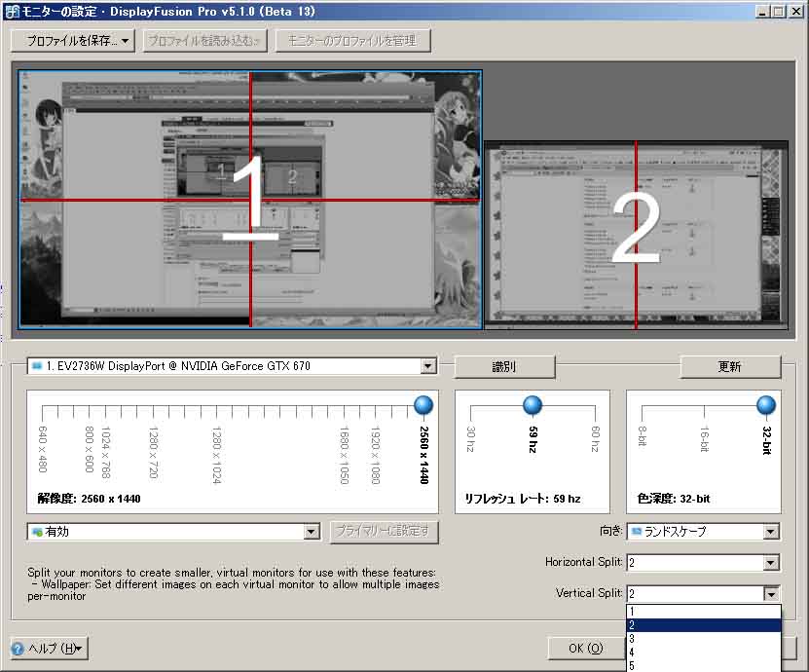This screenshot has width=809, height=672.
Task: Select monitor 1 preview thumbnail
Action: [250, 198]
